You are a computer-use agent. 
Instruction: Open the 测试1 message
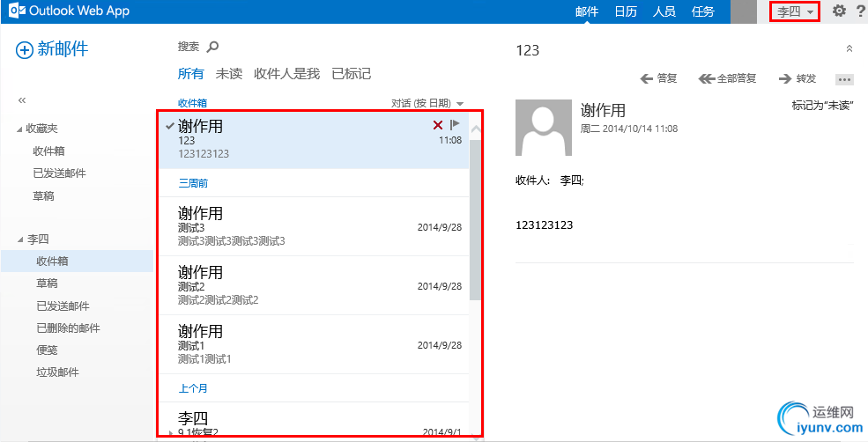tap(314, 344)
